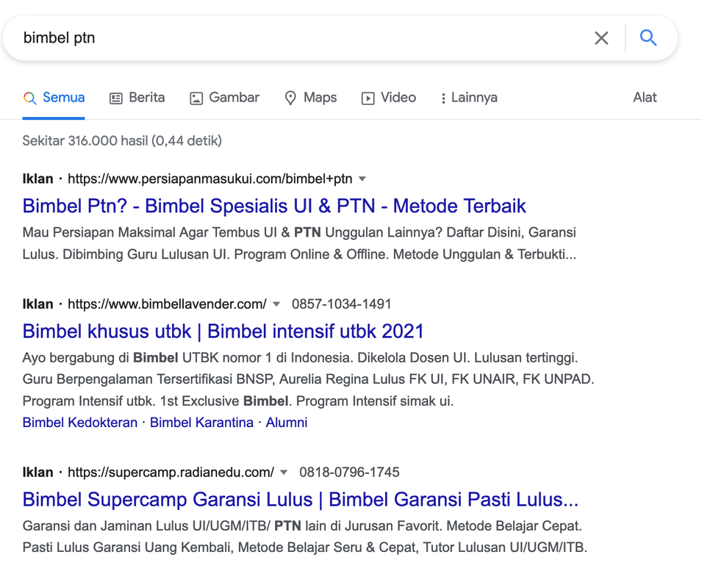
Task: Click the Berita newspaper icon
Action: (116, 98)
